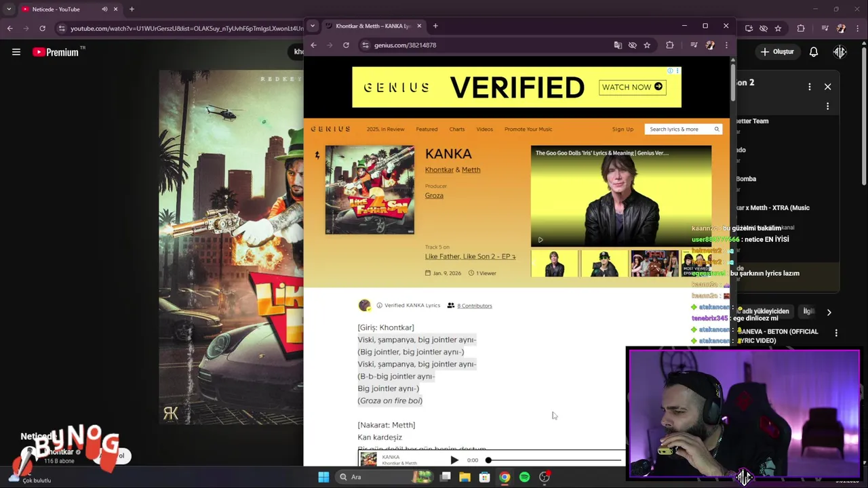Bookmark the Genius page with star
This screenshot has width=868, height=488.
pyautogui.click(x=647, y=45)
